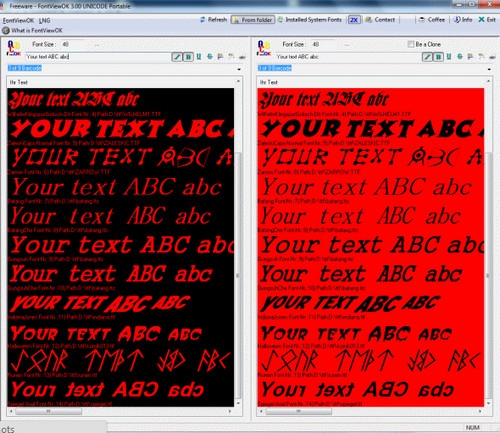Toggle the italic button in left pane

tap(177, 57)
